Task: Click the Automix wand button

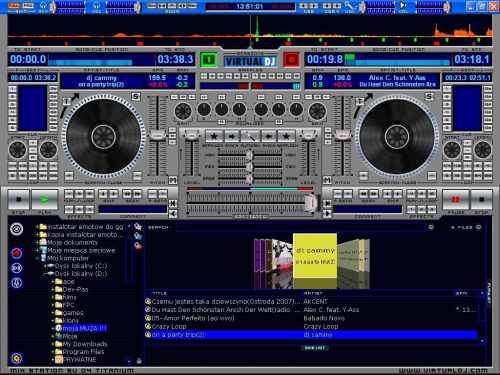Action: 250,136
